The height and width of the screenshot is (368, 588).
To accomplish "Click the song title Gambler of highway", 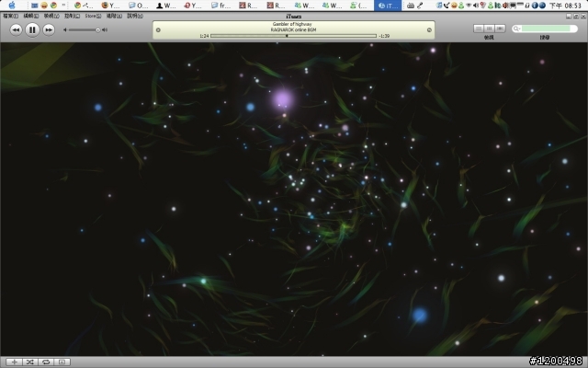I will coord(292,24).
